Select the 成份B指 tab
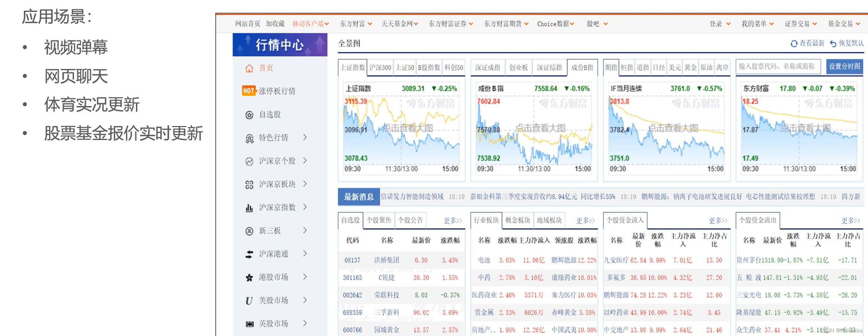This screenshot has width=868, height=336. click(x=582, y=67)
